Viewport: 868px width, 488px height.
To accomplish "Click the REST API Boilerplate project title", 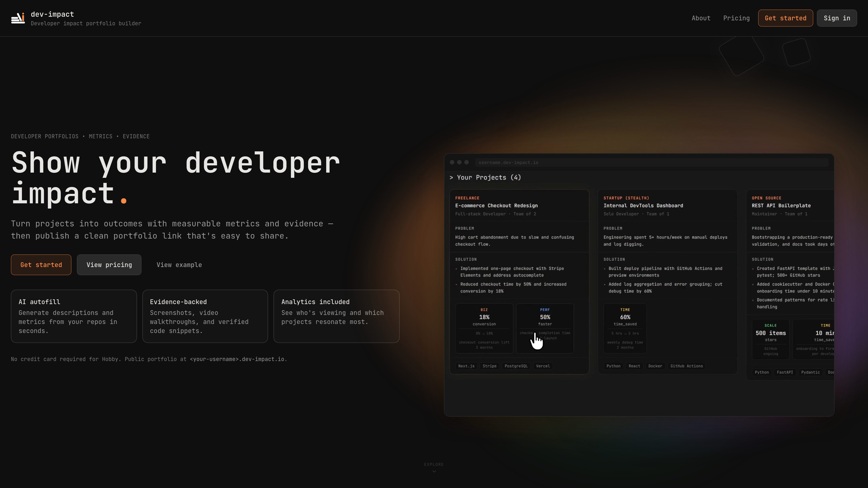I will [781, 205].
